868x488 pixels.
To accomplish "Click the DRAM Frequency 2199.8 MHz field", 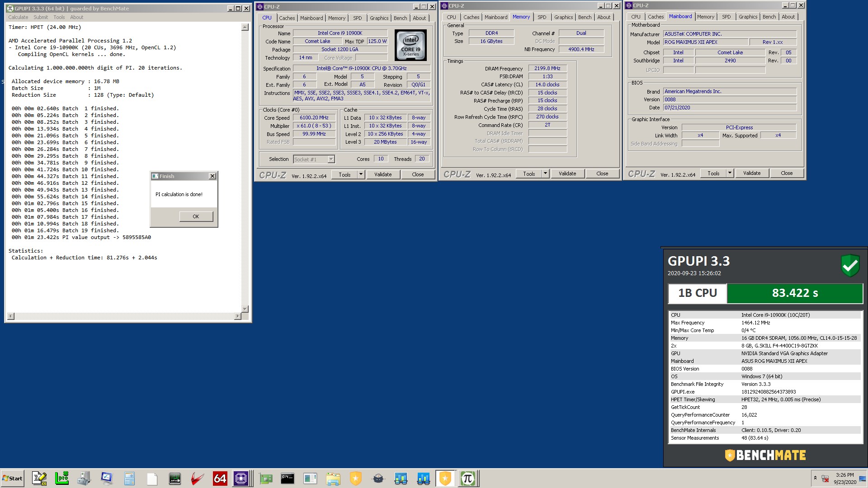I will (547, 68).
